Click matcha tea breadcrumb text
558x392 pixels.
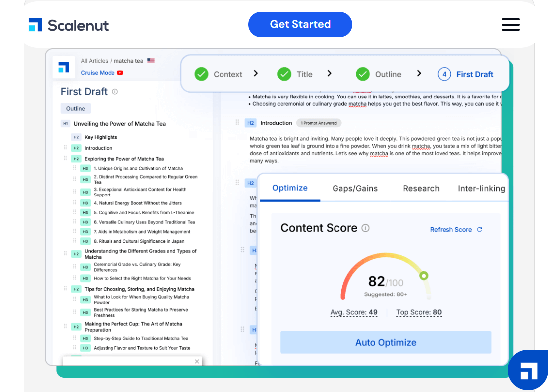[128, 61]
